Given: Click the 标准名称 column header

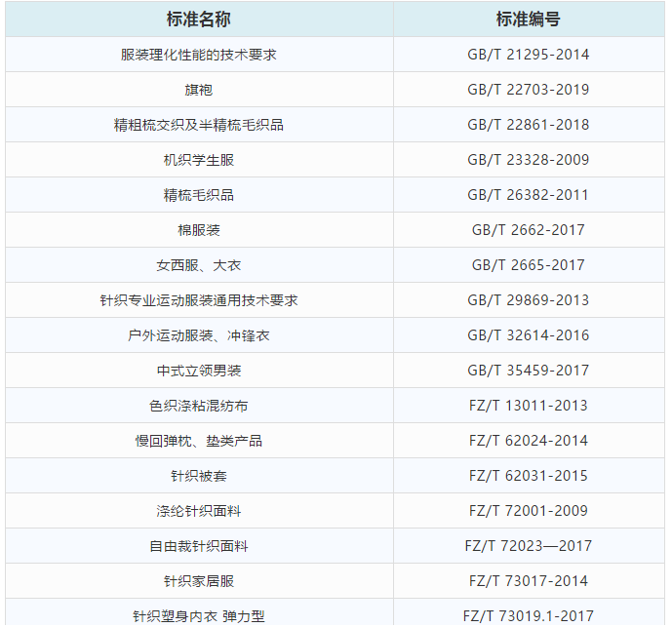Looking at the screenshot, I should tap(199, 20).
